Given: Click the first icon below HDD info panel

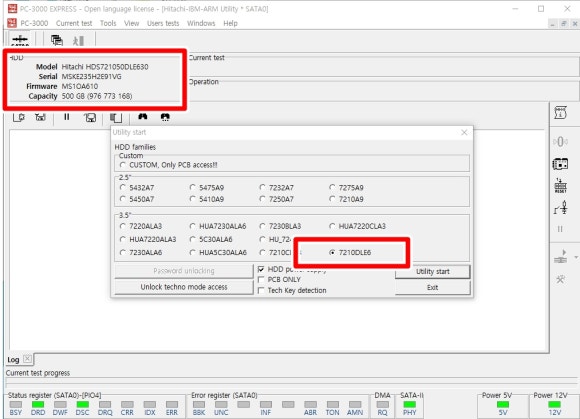Looking at the screenshot, I should pos(18,117).
